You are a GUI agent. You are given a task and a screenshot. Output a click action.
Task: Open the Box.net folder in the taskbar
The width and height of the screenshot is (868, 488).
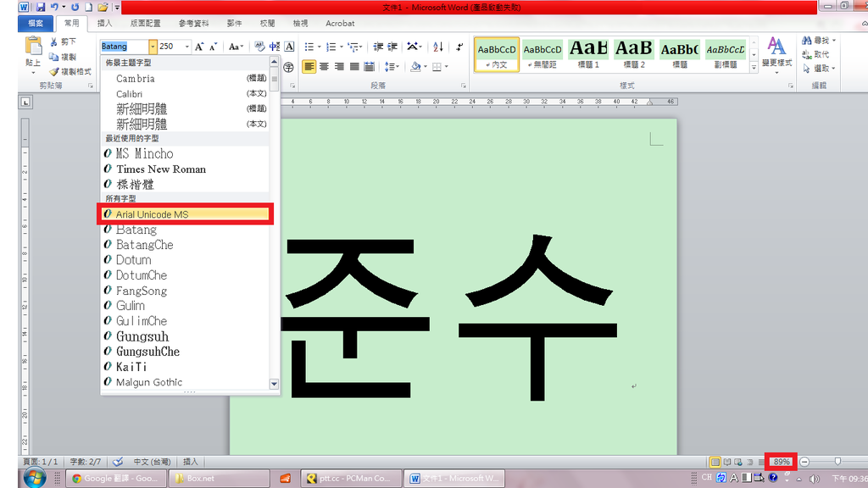[220, 478]
